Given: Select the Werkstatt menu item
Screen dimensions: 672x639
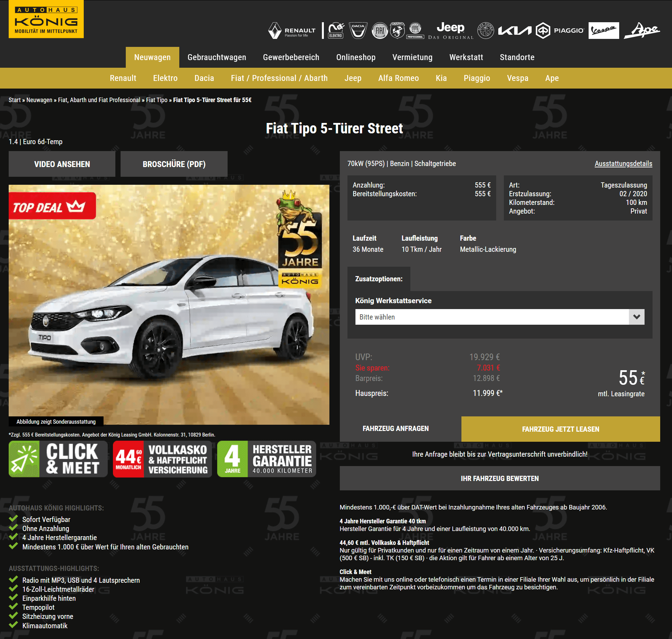Looking at the screenshot, I should [x=466, y=57].
